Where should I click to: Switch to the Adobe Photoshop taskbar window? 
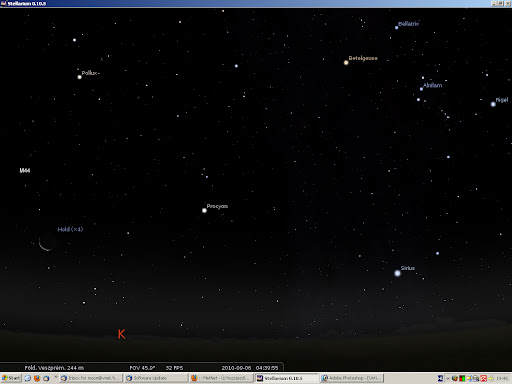352,378
